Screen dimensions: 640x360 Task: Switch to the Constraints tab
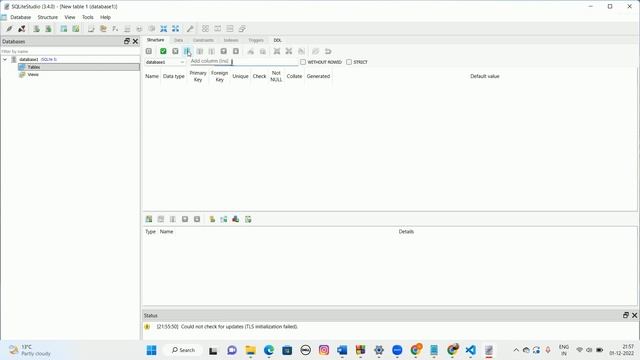pyautogui.click(x=203, y=40)
